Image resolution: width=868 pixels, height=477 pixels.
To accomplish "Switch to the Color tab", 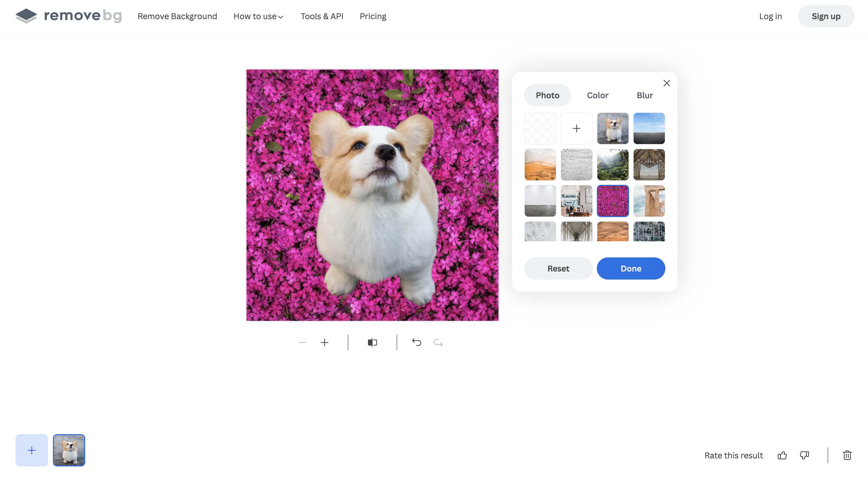I will [x=597, y=95].
